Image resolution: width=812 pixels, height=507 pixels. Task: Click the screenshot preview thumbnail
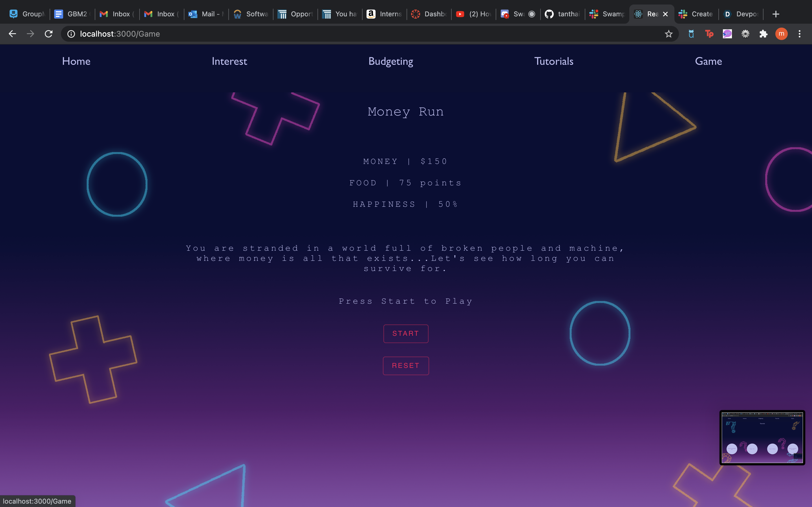(762, 437)
